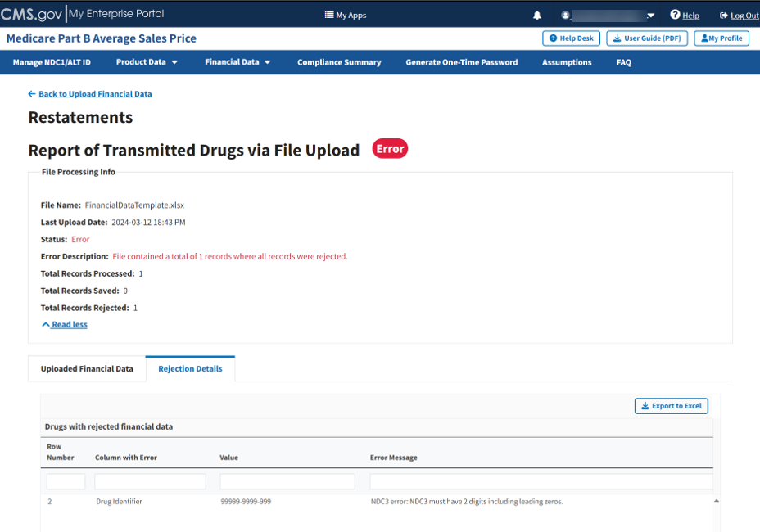Expand the Financial Data menu
The height and width of the screenshot is (532, 760).
pyautogui.click(x=237, y=62)
